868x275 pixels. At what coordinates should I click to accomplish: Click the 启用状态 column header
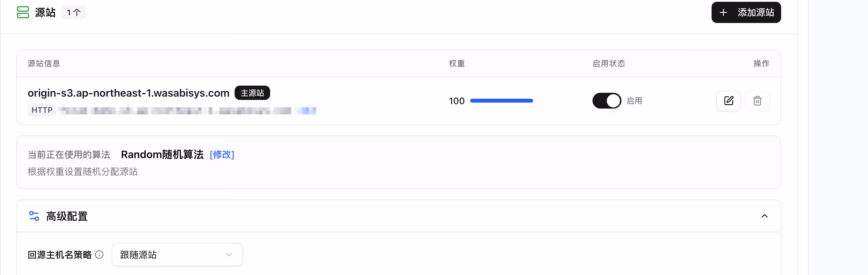click(609, 64)
